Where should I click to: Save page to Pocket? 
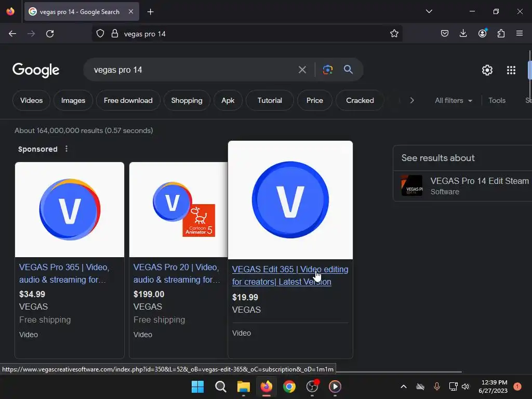(x=445, y=33)
